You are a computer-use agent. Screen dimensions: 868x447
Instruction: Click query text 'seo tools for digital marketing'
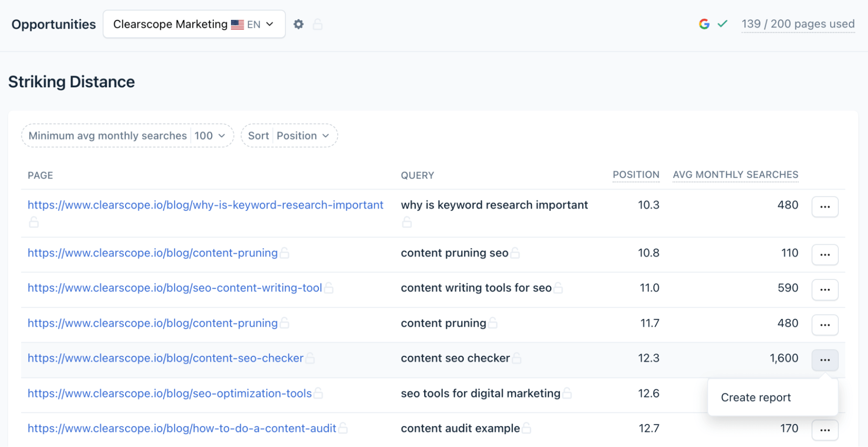click(x=481, y=393)
